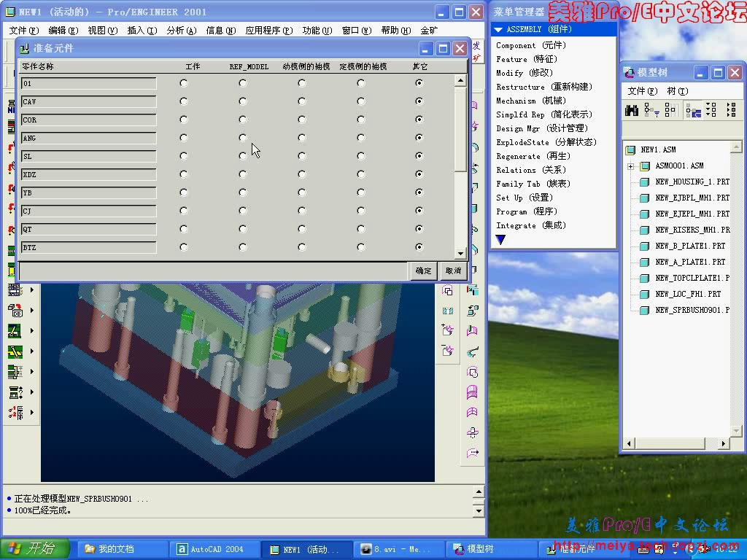This screenshot has width=747, height=560.
Task: Open the flyout arrow beside the diagonal slider icon
Action: [x=32, y=351]
